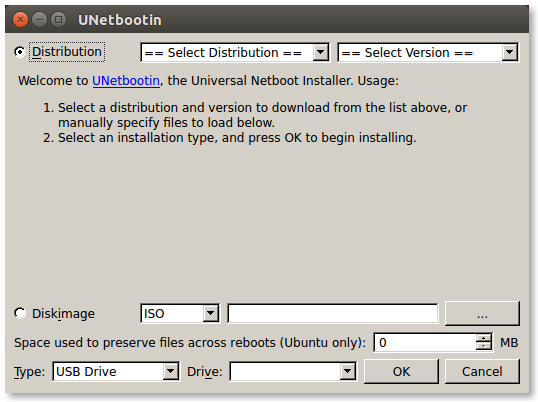The image size is (538, 402).
Task: Click the disk image file path field
Action: (333, 313)
